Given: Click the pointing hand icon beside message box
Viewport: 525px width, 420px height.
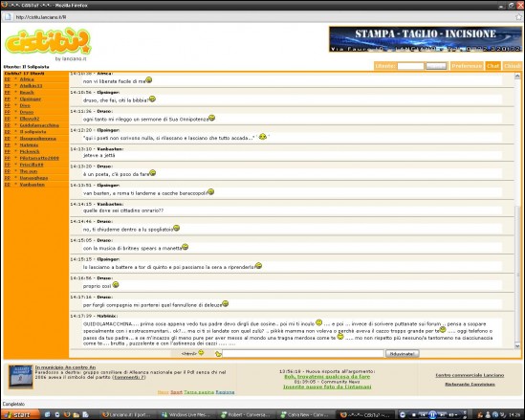Looking at the screenshot, I should point(218,354).
